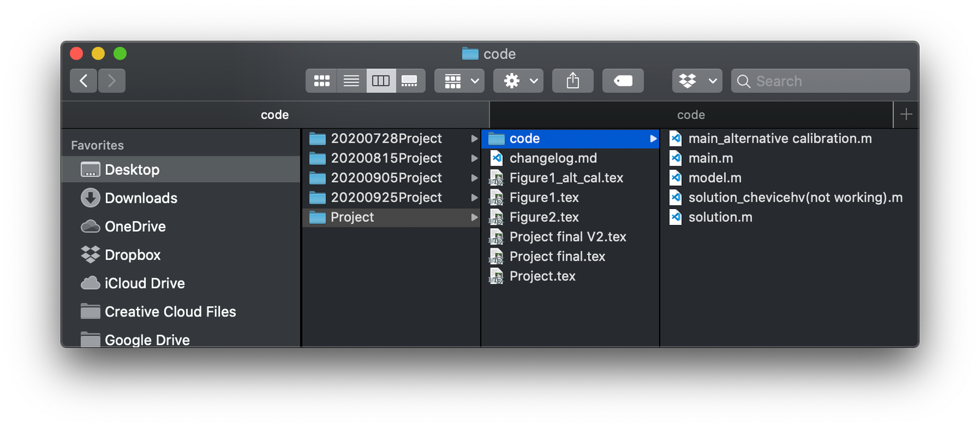The width and height of the screenshot is (980, 428).
Task: Click the OneDrive cloud icon
Action: point(90,226)
